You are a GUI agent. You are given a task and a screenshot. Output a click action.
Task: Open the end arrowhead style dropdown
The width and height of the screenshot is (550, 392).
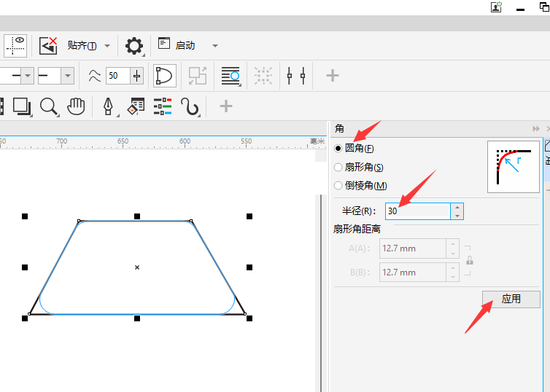pyautogui.click(x=67, y=76)
